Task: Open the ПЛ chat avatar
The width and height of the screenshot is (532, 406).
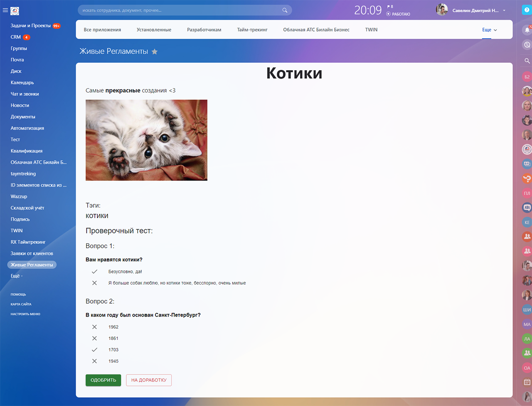Action: (x=527, y=193)
